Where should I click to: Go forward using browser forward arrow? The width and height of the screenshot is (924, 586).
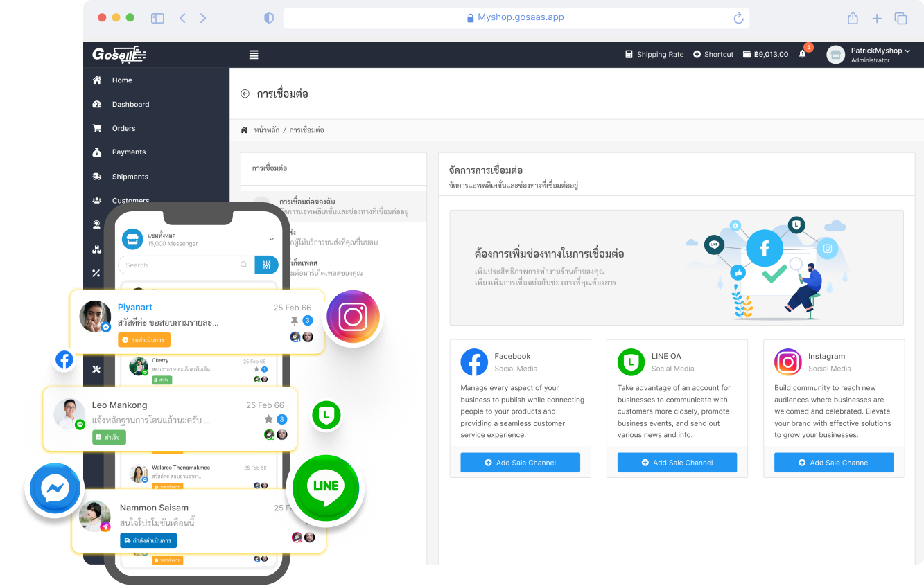[x=203, y=19]
